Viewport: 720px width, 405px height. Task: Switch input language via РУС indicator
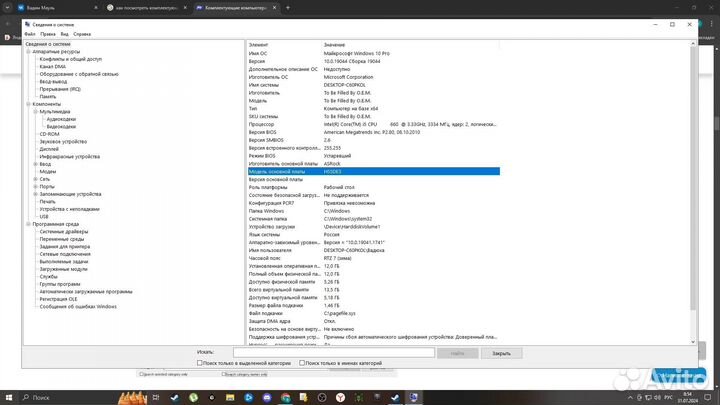click(668, 397)
